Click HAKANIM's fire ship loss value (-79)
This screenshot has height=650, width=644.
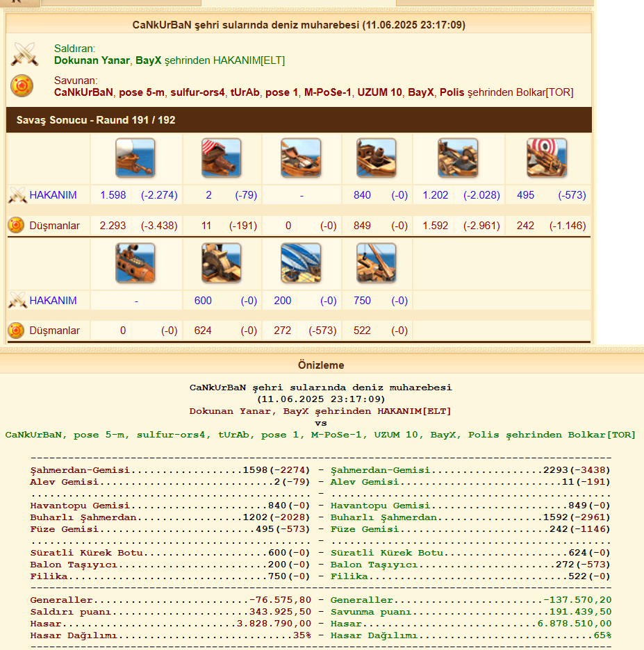coord(246,195)
